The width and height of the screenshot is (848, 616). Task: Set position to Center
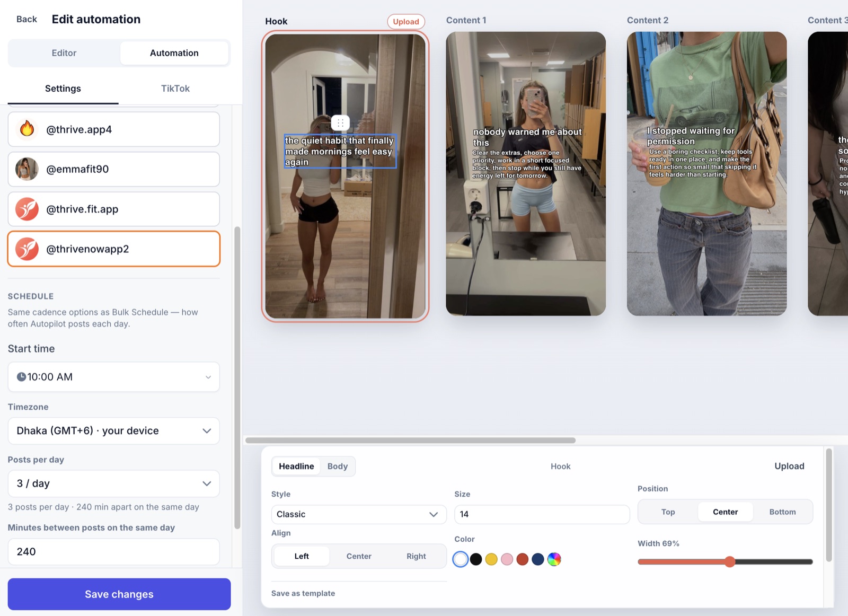pyautogui.click(x=725, y=512)
